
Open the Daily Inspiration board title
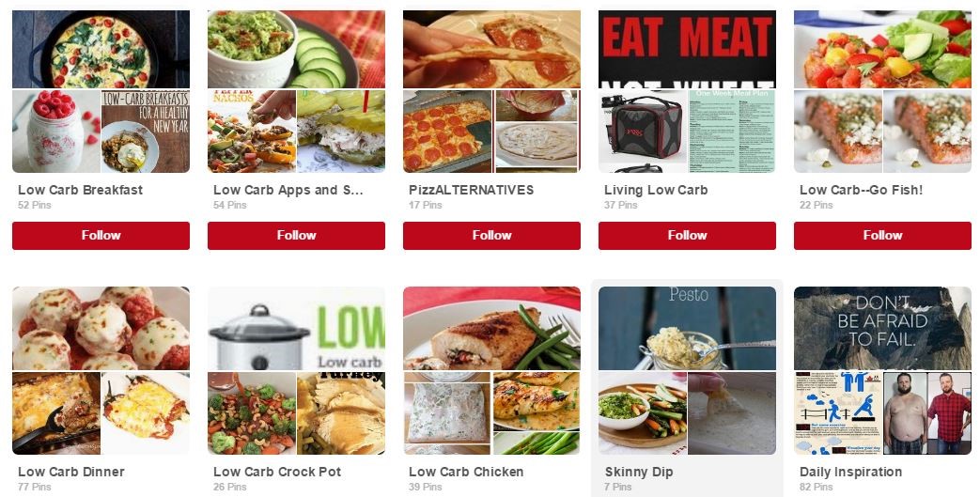tap(850, 472)
